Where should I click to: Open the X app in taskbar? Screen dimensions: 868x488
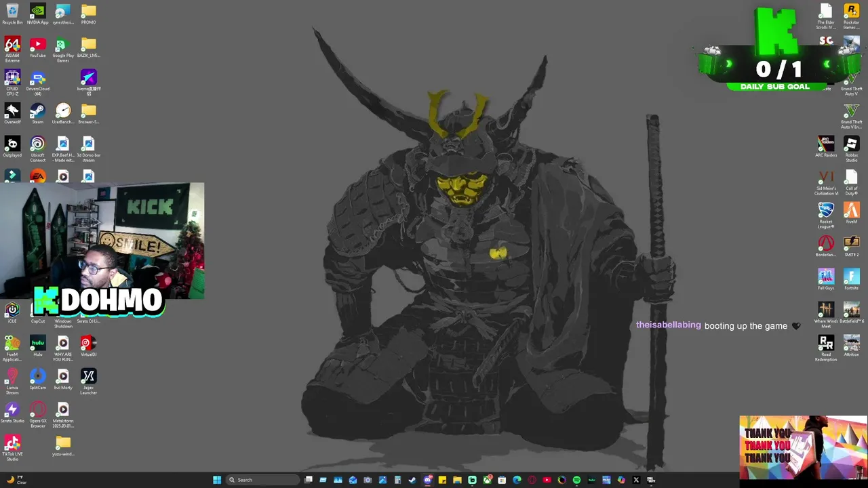coord(636,480)
